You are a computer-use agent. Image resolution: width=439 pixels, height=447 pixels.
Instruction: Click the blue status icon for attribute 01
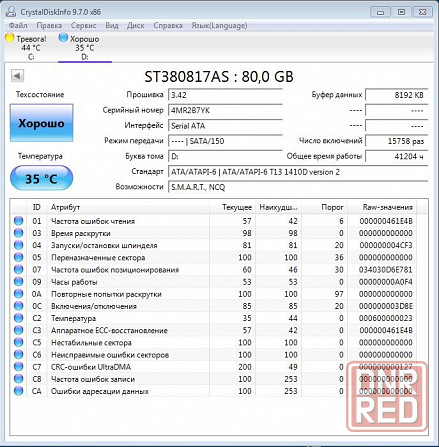click(19, 221)
